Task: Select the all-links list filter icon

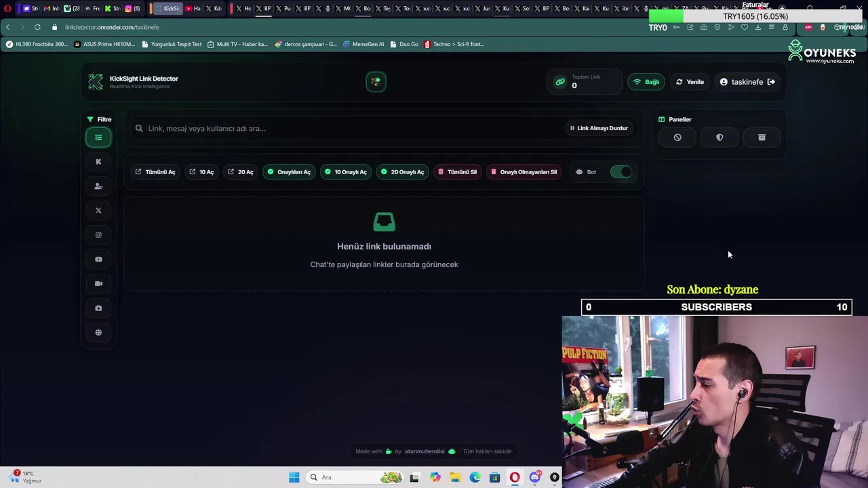Action: point(98,138)
